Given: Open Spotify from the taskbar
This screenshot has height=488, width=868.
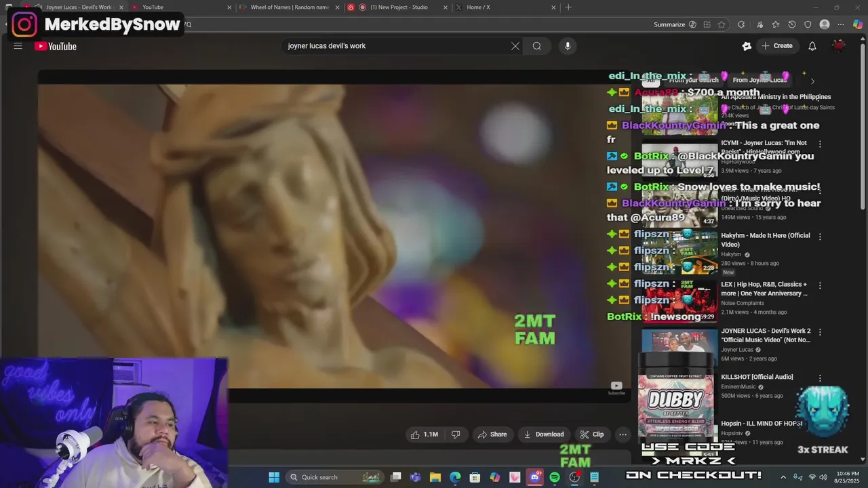Looking at the screenshot, I should pyautogui.click(x=555, y=477).
